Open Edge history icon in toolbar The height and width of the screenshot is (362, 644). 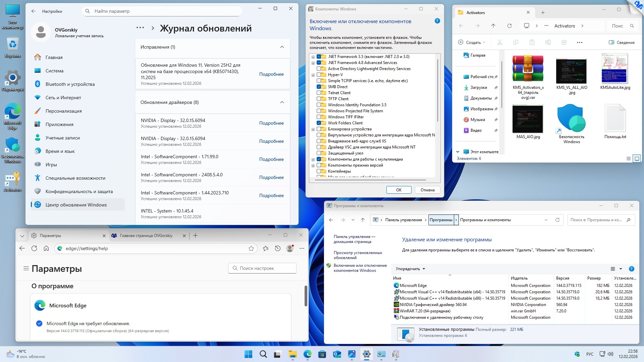(278, 248)
